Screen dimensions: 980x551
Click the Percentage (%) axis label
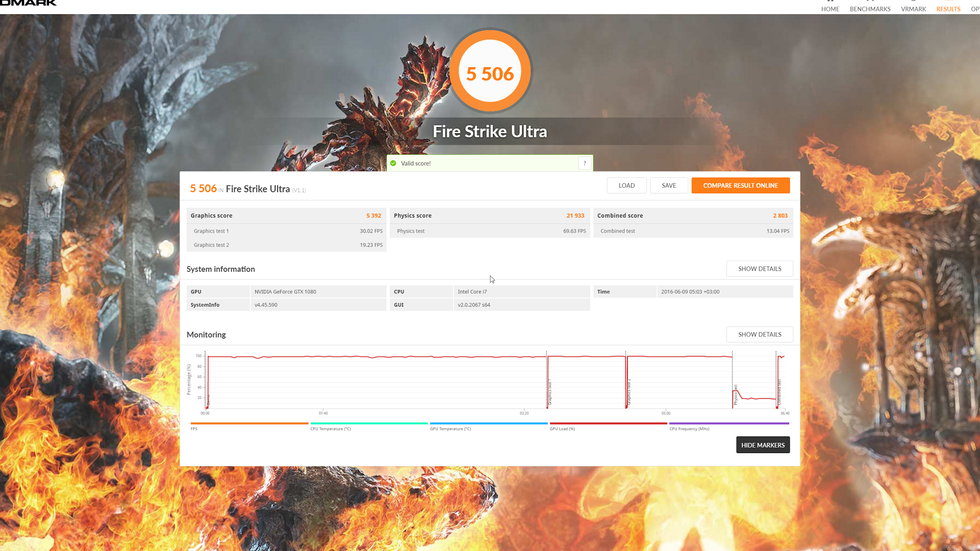pyautogui.click(x=189, y=380)
